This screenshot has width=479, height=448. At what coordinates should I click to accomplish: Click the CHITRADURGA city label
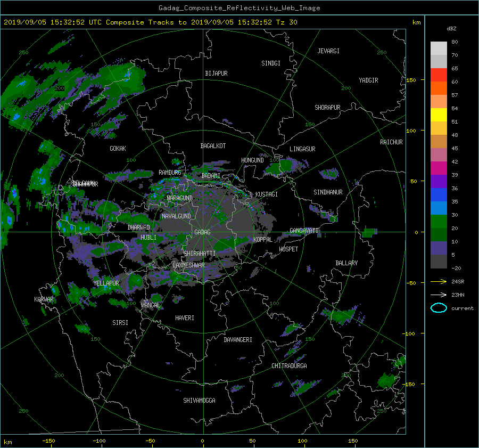coord(289,366)
